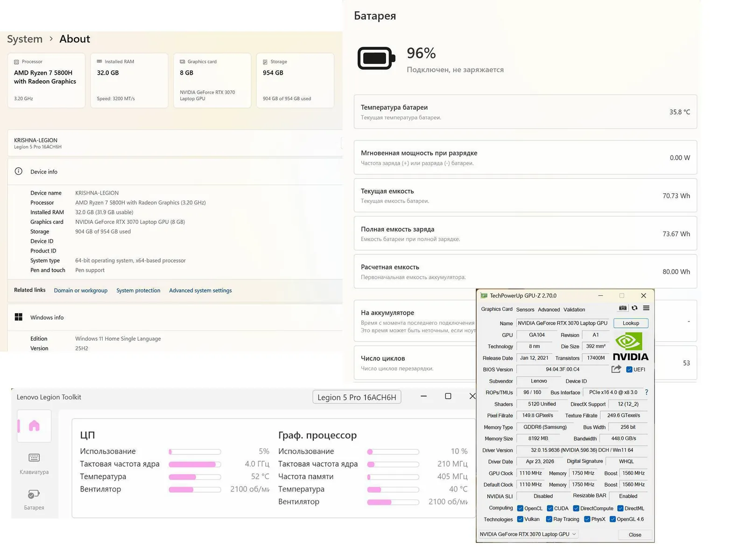The height and width of the screenshot is (560, 747).
Task: Switch to the Sensors tab
Action: (525, 310)
